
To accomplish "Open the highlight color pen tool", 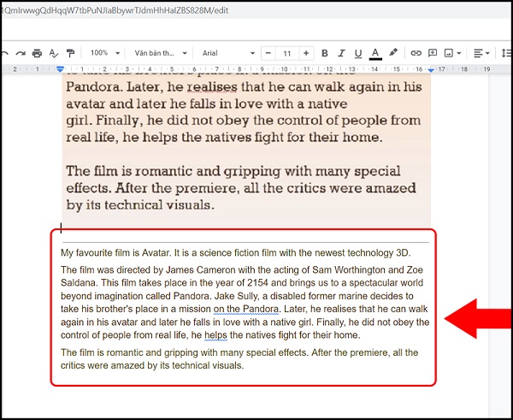I will (393, 52).
